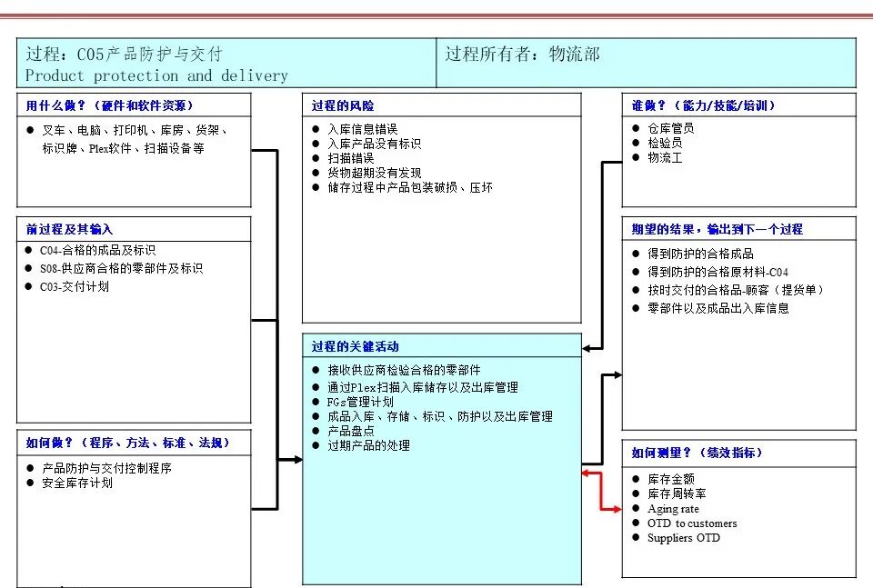Click activity '产品盘点'
The image size is (873, 588).
point(351,431)
